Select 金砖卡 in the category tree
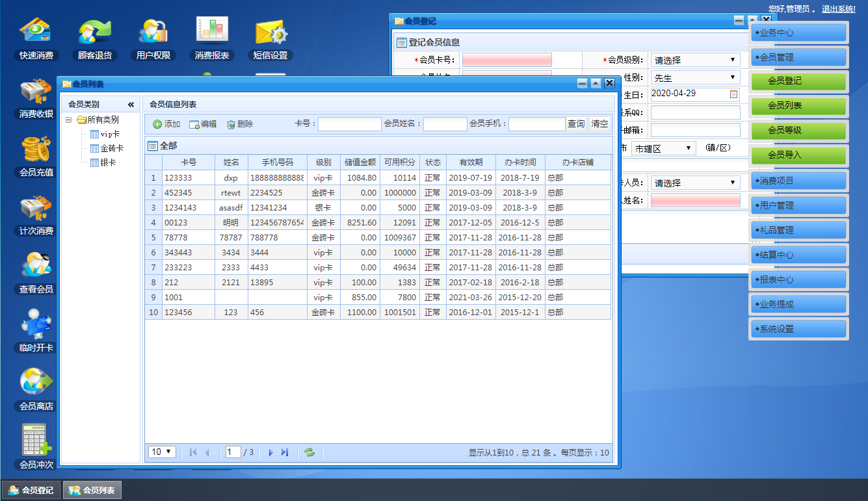 [x=111, y=148]
